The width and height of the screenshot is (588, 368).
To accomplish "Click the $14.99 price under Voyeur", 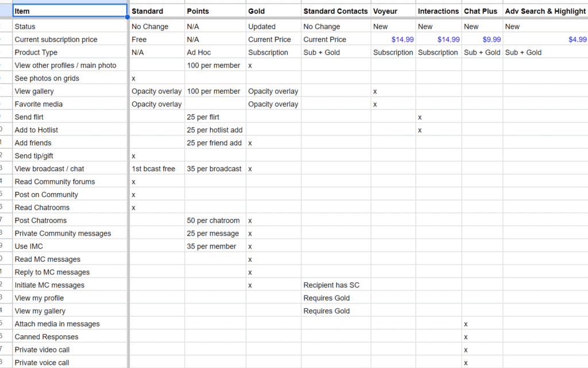I will click(x=401, y=39).
